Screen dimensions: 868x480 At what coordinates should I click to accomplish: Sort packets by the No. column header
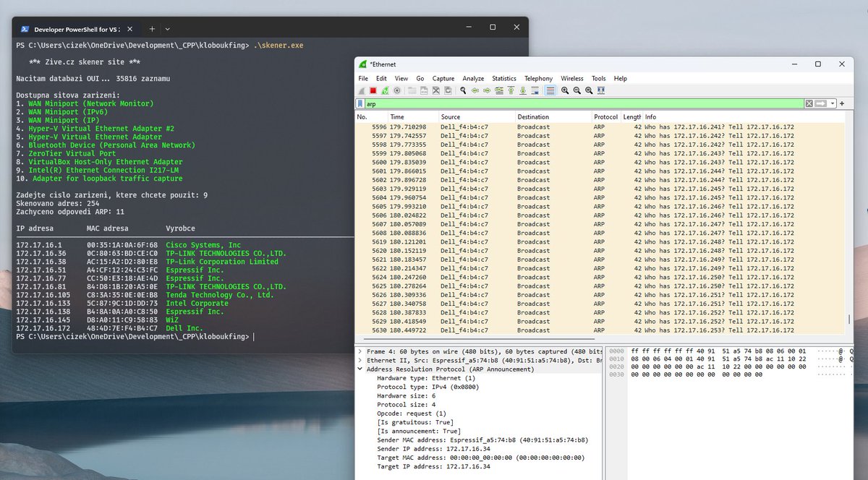(x=371, y=116)
